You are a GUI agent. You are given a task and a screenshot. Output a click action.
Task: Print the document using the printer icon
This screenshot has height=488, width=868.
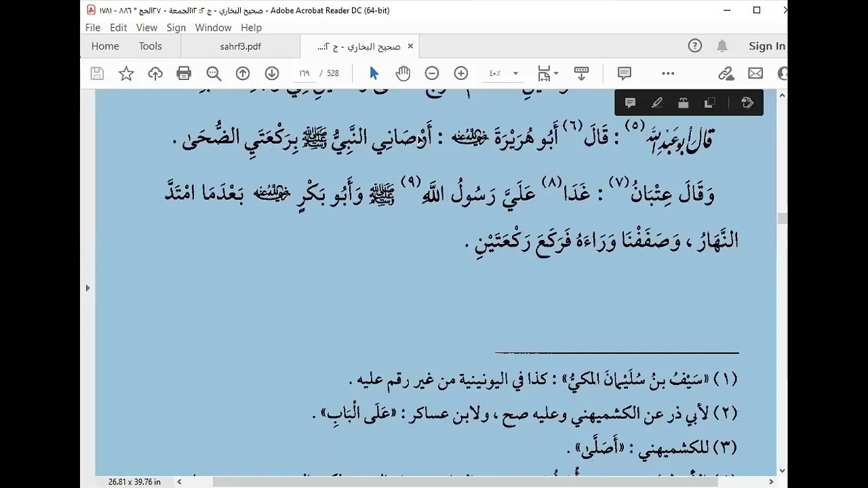(x=184, y=73)
